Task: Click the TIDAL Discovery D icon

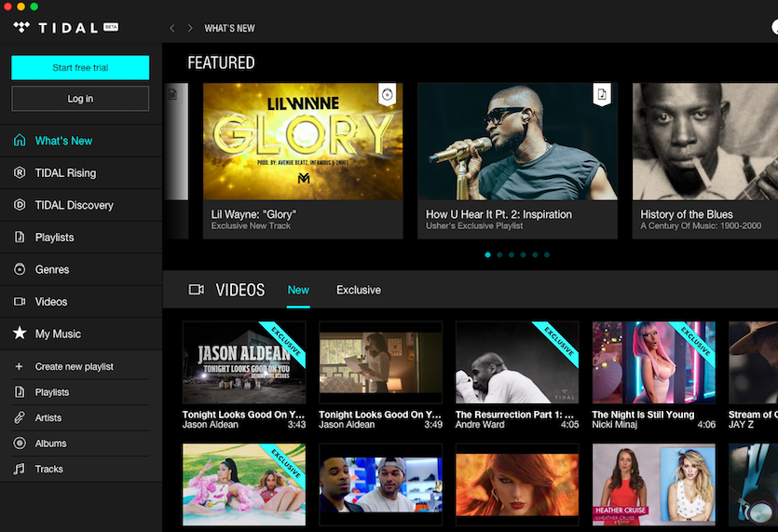Action: (x=20, y=205)
